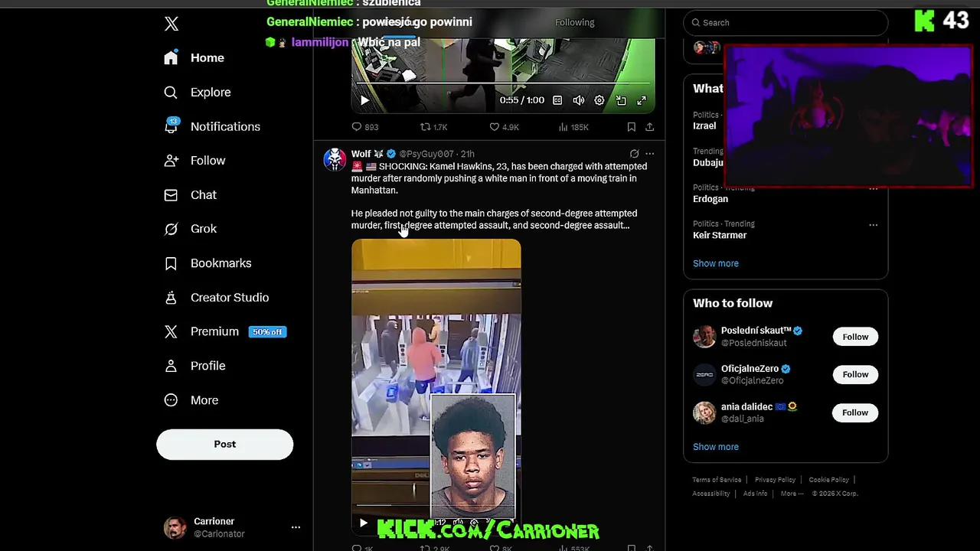Image resolution: width=980 pixels, height=551 pixels.
Task: Click the 50% off Premium badge
Action: click(267, 332)
